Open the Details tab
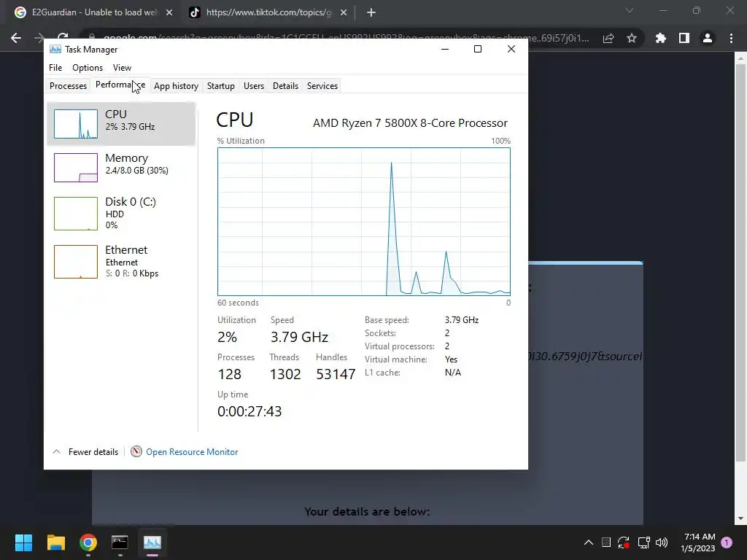Image resolution: width=747 pixels, height=560 pixels. (x=285, y=86)
